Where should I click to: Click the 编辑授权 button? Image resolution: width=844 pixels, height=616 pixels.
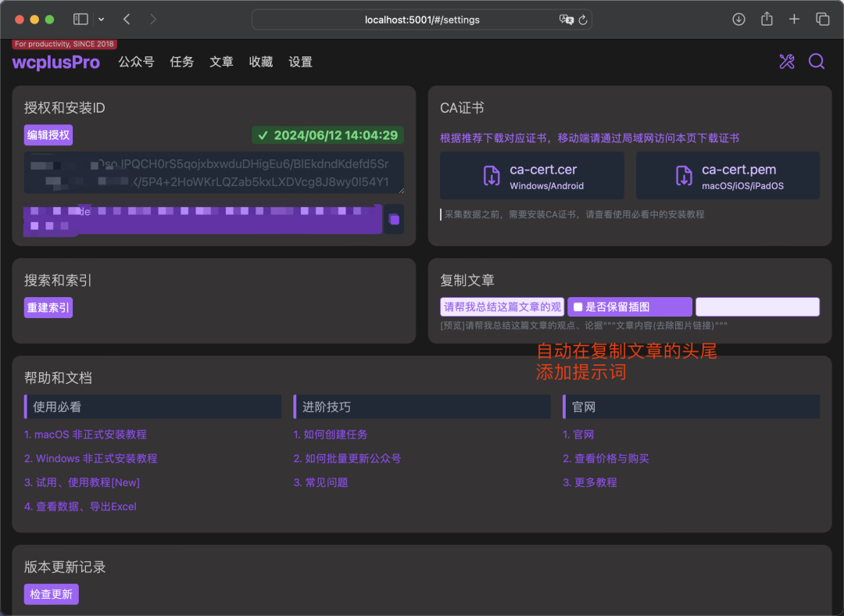[x=48, y=135]
